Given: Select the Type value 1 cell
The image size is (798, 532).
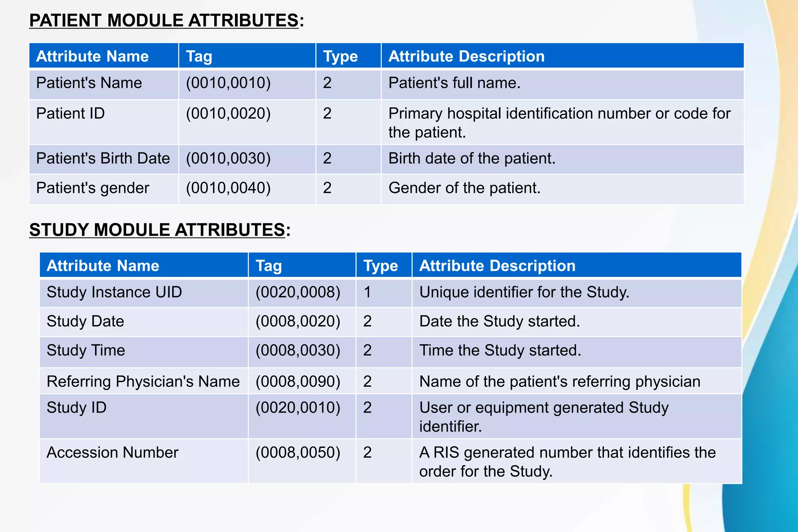Looking at the screenshot, I should click(367, 292).
